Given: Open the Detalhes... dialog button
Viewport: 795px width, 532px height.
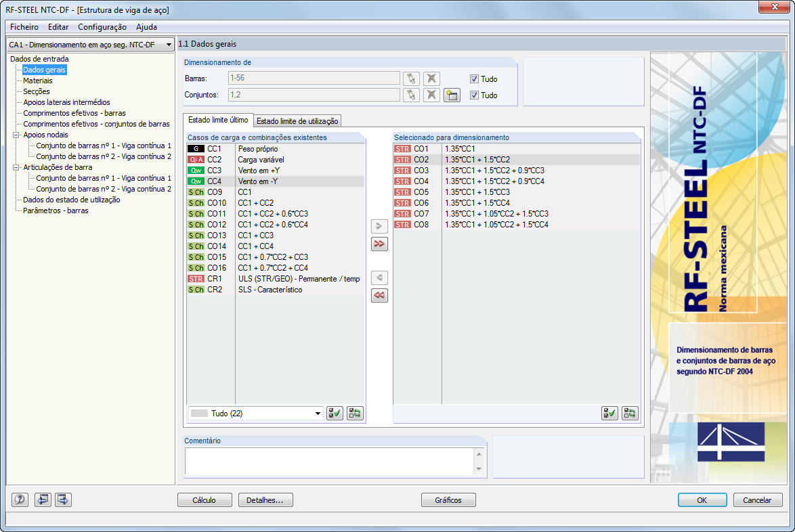Looking at the screenshot, I should [x=265, y=500].
